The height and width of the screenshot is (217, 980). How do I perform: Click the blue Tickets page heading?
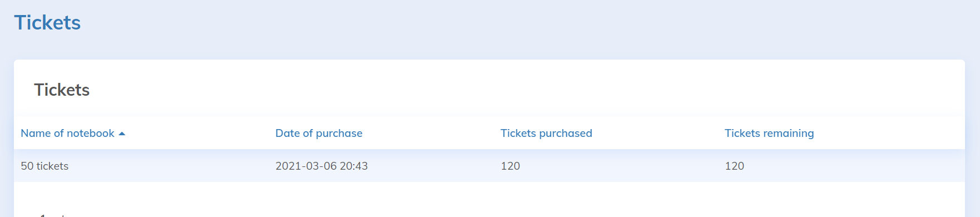(x=47, y=23)
